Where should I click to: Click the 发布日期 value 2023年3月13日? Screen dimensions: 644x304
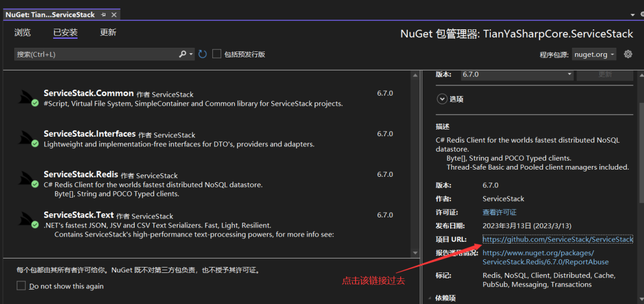click(527, 226)
